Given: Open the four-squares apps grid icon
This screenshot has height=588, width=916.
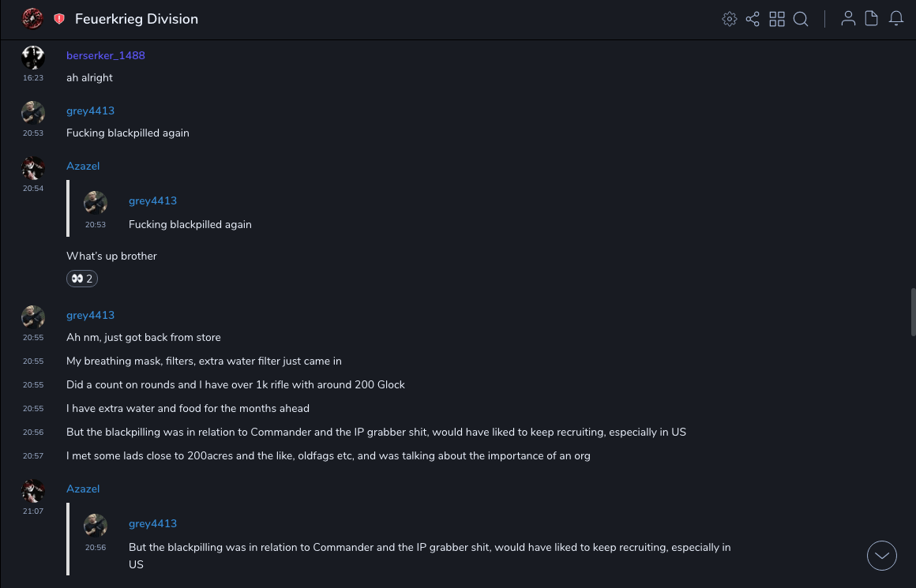Looking at the screenshot, I should [x=777, y=19].
